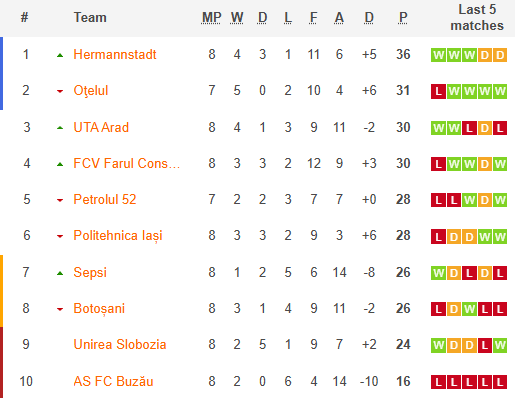Click Hermannstadt's green up-arrow position icon
515x398 pixels.
pos(60,55)
